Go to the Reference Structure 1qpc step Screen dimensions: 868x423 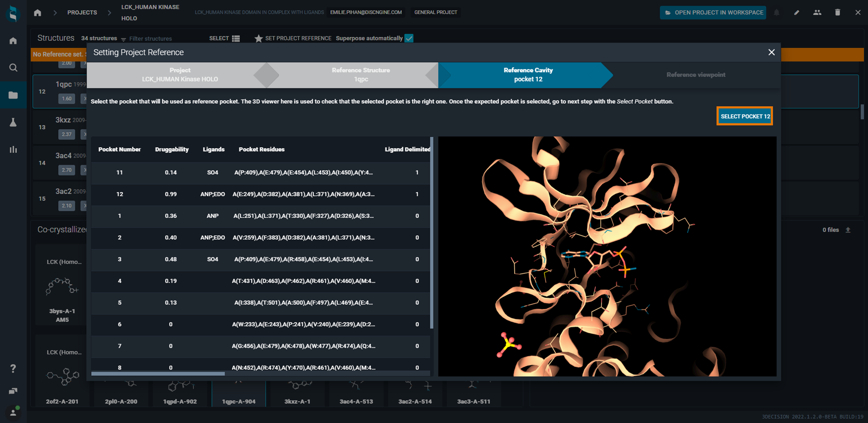click(361, 75)
